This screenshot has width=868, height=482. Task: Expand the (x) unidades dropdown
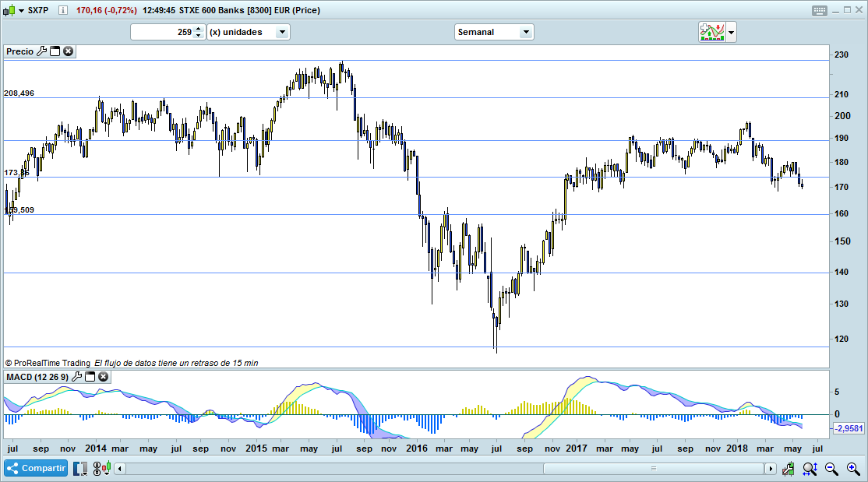(281, 32)
